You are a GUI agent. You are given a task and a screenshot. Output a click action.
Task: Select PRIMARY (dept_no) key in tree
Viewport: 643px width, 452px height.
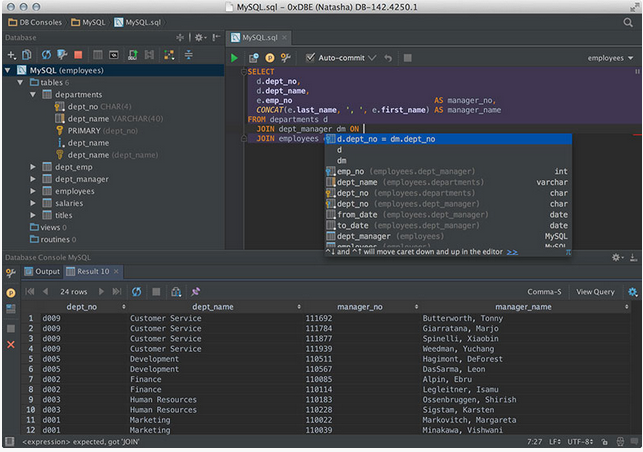tap(97, 131)
